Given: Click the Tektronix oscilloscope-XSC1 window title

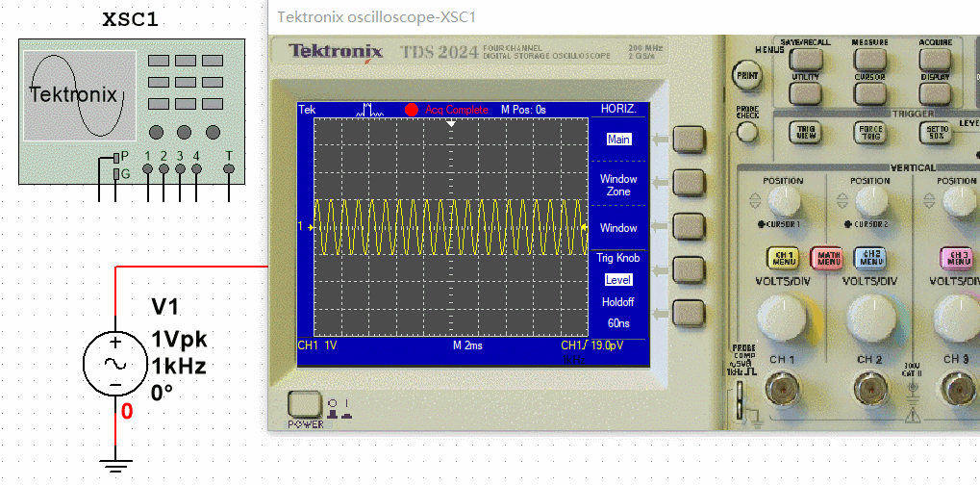Looking at the screenshot, I should [x=377, y=17].
